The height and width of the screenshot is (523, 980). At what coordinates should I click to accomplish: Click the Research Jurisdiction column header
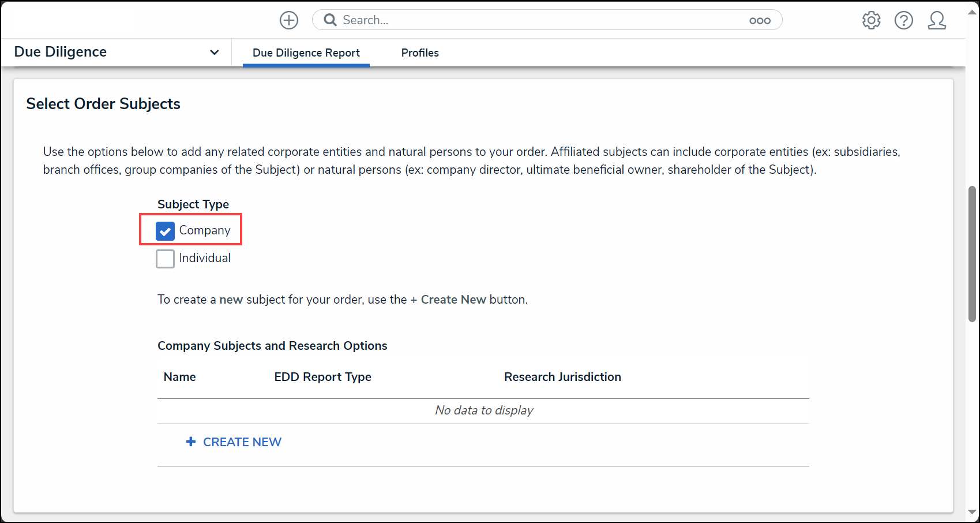tap(562, 377)
